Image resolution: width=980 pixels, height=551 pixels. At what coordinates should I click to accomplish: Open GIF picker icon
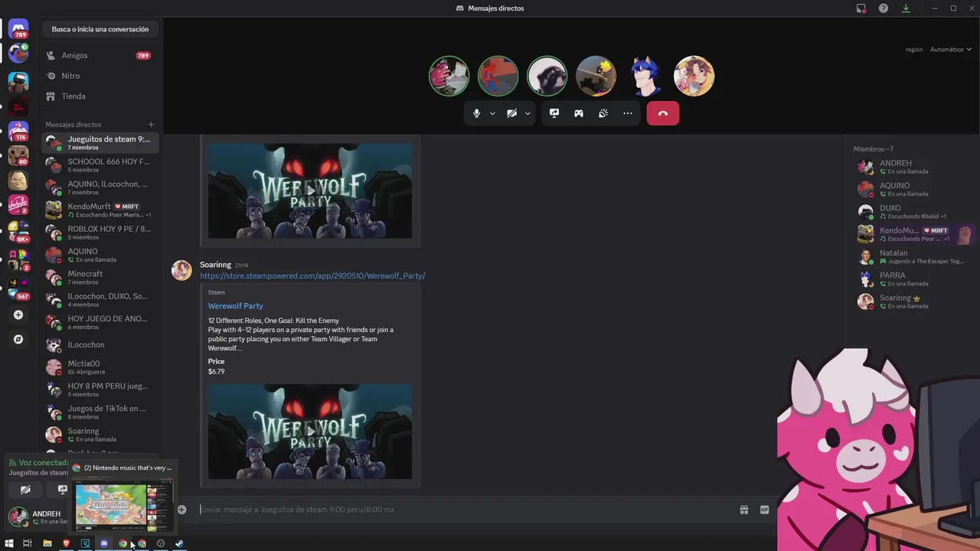point(764,510)
